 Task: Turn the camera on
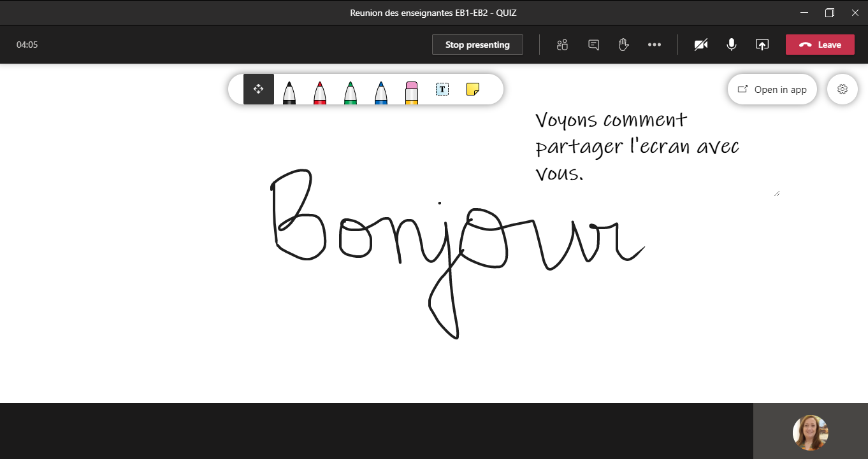click(x=701, y=45)
